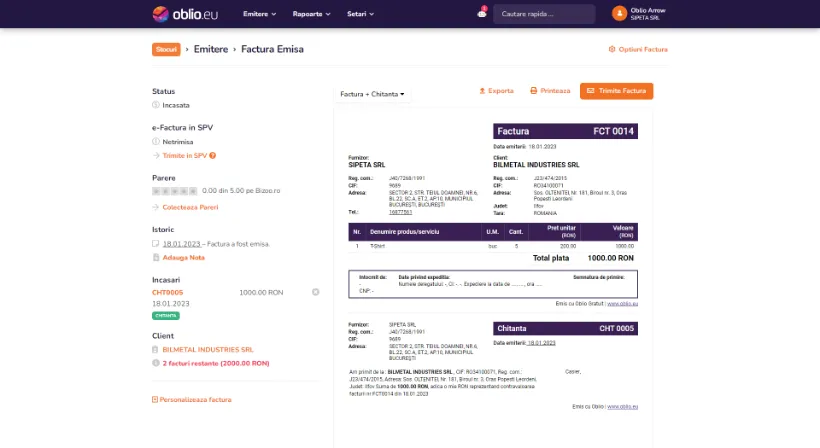Click the history checkbox icon near Factura a fost emisa
Image resolution: width=820 pixels, height=448 pixels.
[x=155, y=244]
